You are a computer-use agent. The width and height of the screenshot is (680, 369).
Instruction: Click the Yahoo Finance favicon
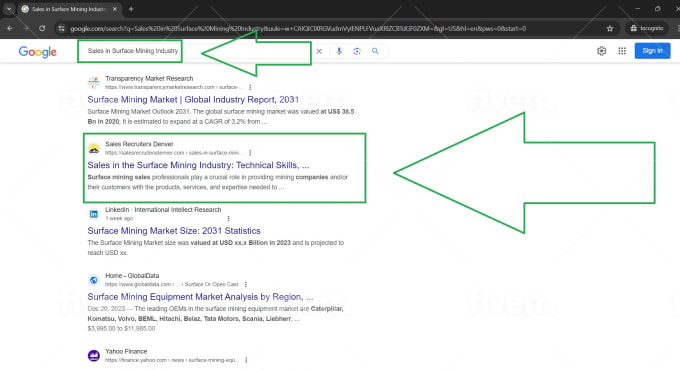coord(94,356)
